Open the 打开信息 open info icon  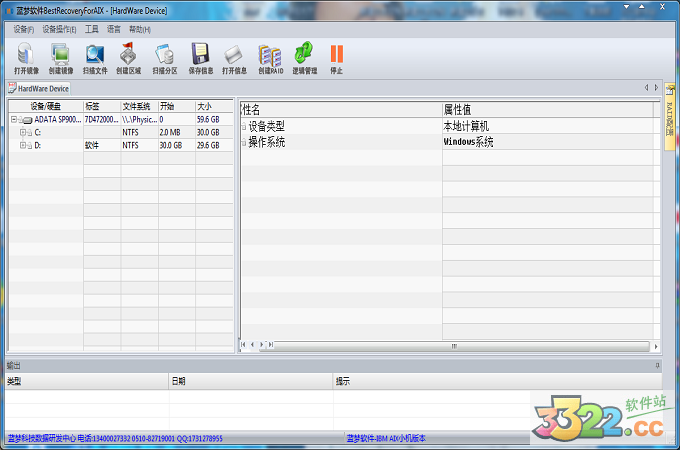coord(234,59)
